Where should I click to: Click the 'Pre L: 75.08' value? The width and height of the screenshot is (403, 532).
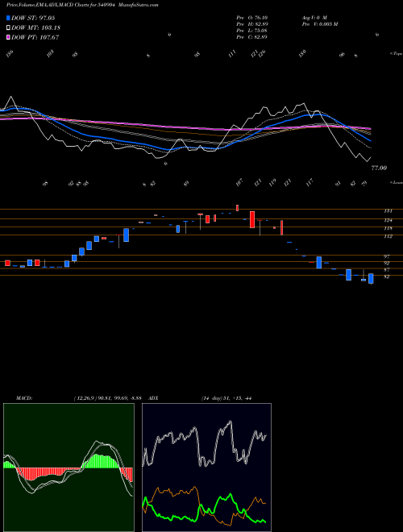(251, 31)
